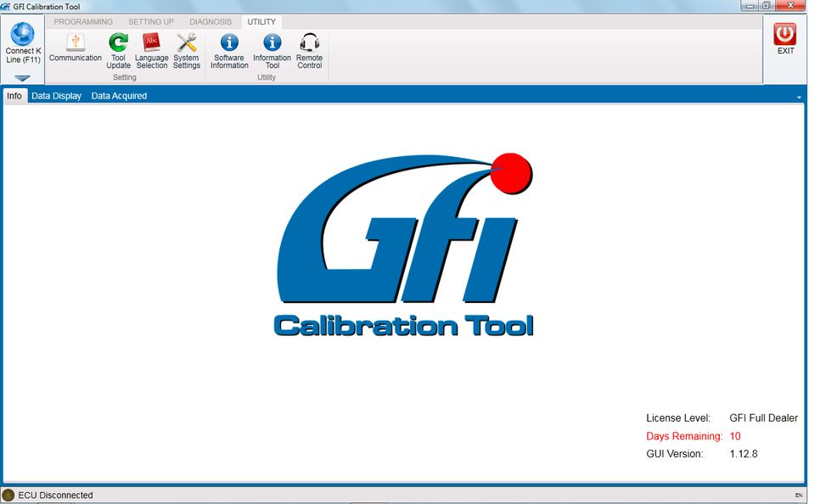Expand the arrow below Connect K Line
Image resolution: width=815 pixels, height=504 pixels.
[x=22, y=78]
